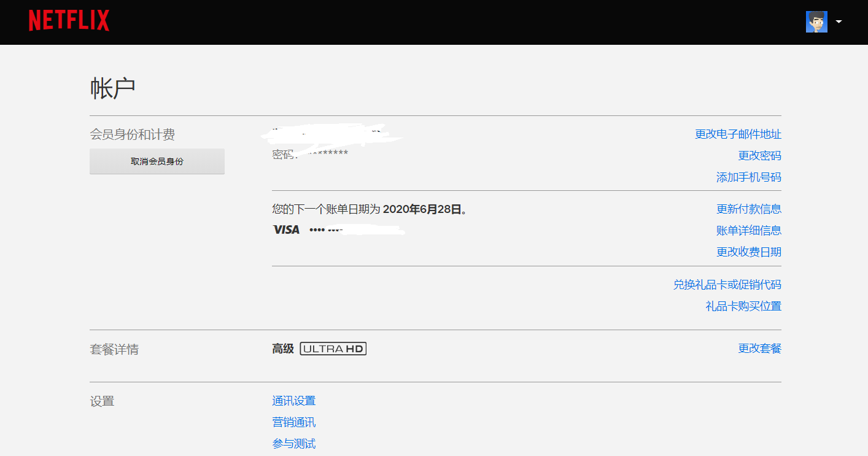
Task: Open the profile avatar menu
Action: click(x=816, y=21)
